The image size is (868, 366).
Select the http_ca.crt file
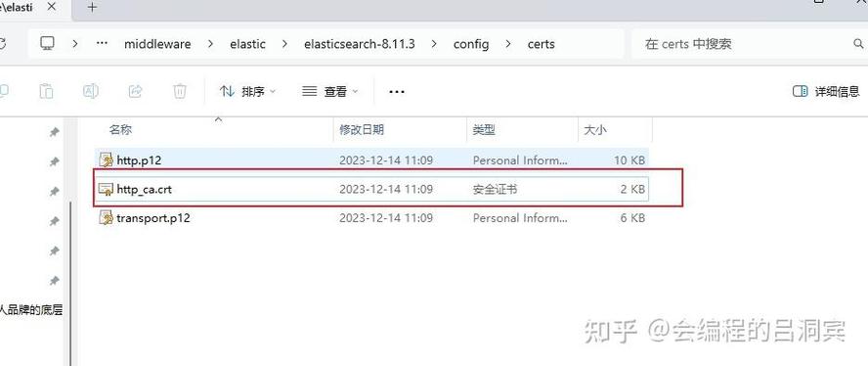coord(372,189)
